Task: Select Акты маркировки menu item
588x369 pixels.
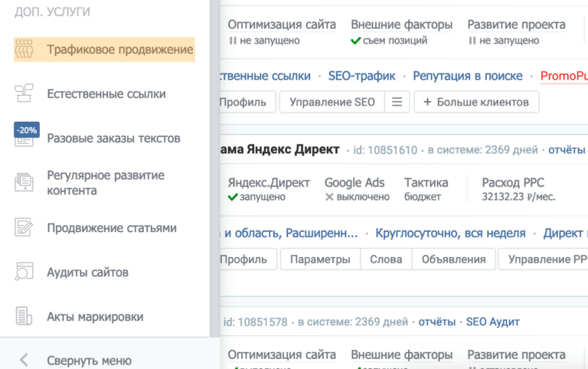Action: click(x=95, y=316)
